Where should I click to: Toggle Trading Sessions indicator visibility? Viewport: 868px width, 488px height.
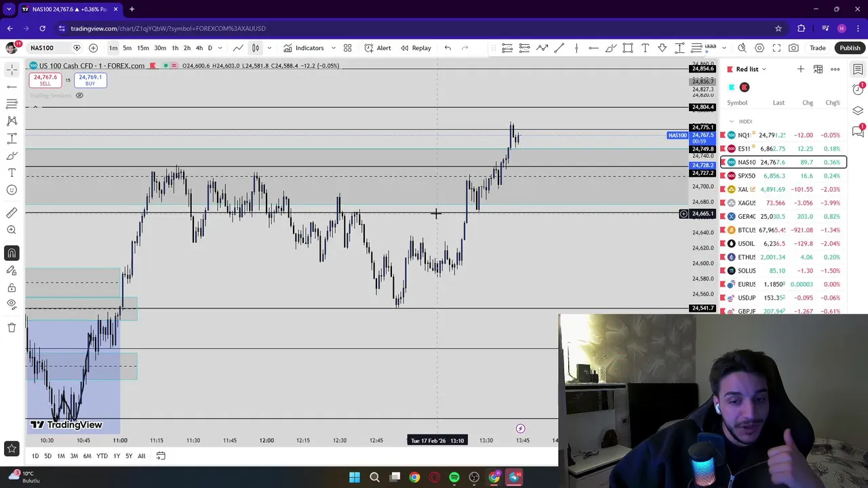(x=79, y=96)
